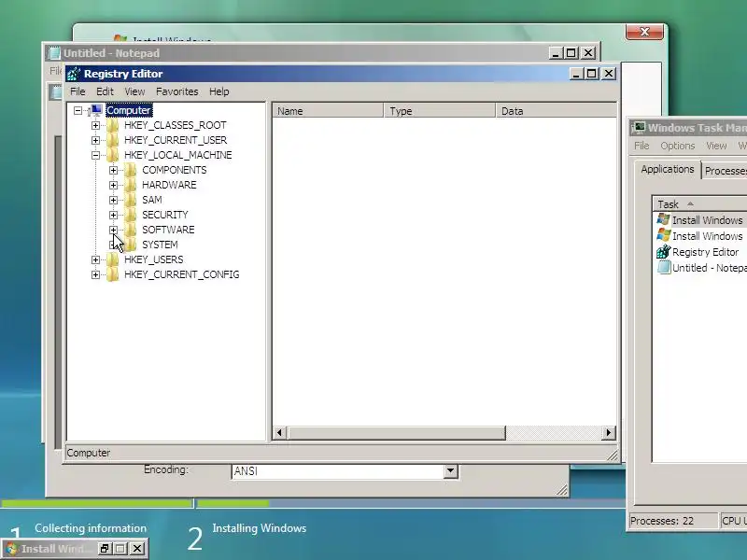747x560 pixels.
Task: Expand HKEY_CURRENT_CONFIG key
Action: tap(95, 274)
